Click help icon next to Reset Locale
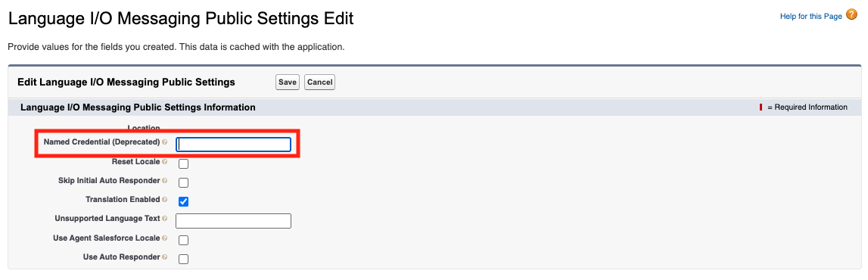 pos(164,162)
